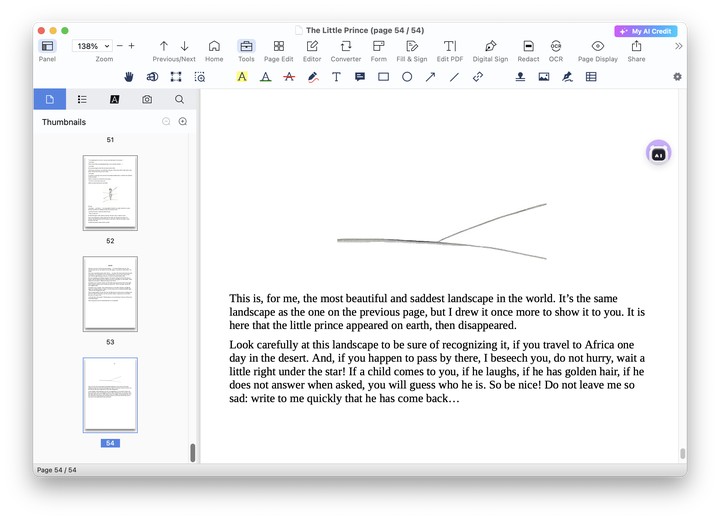
Task: Click the My AI Credit button
Action: point(646,31)
